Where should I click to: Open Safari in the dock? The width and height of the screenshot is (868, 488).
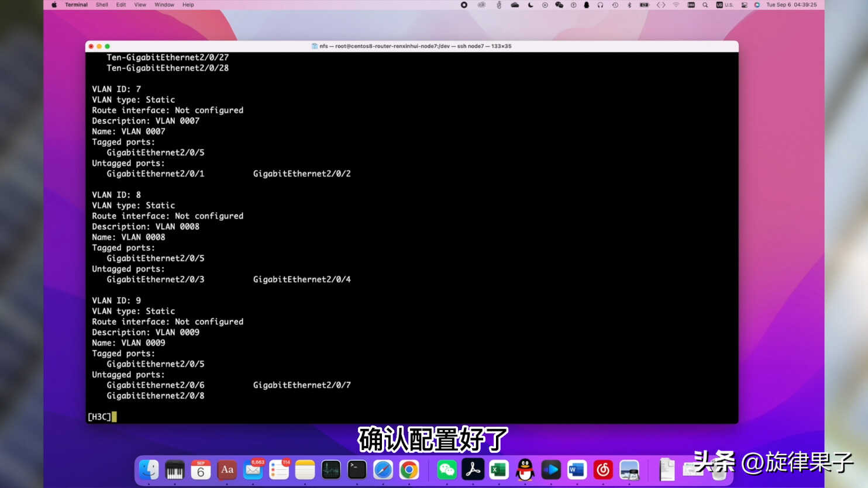(383, 470)
